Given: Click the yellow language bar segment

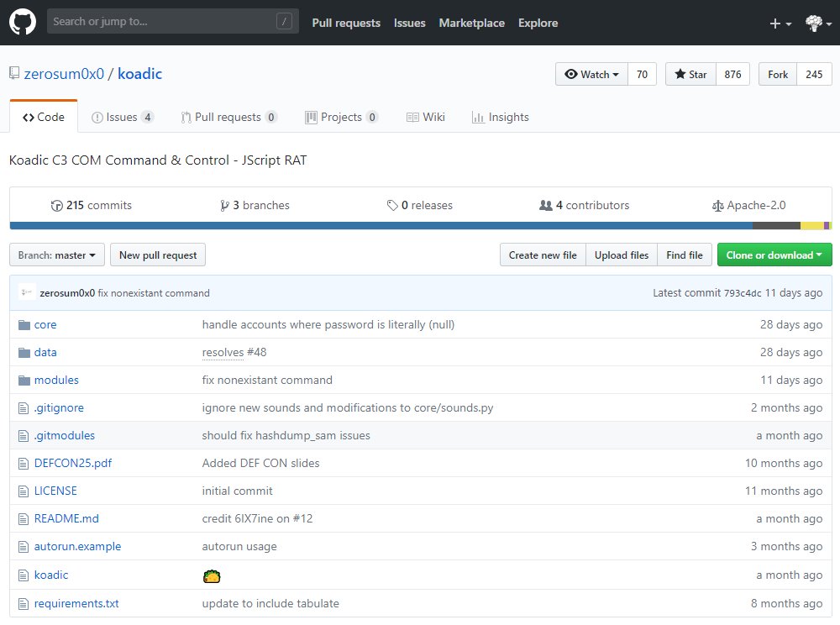Looking at the screenshot, I should tap(812, 225).
